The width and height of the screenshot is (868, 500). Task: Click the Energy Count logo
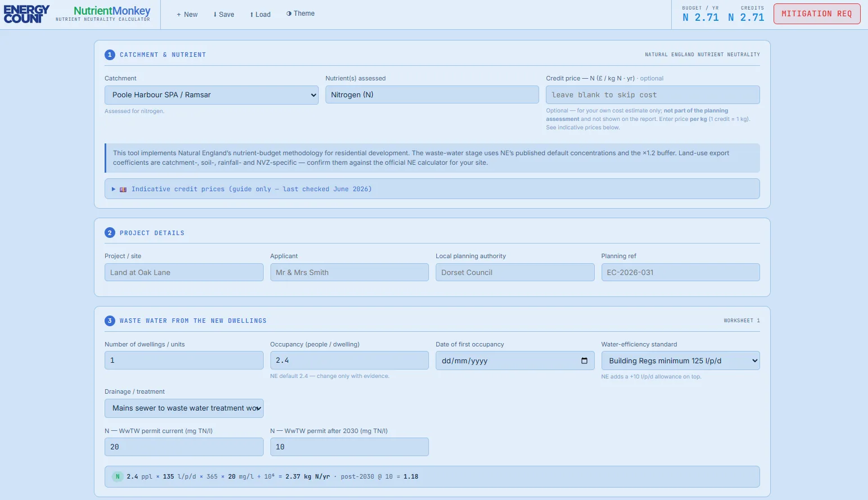[26, 14]
